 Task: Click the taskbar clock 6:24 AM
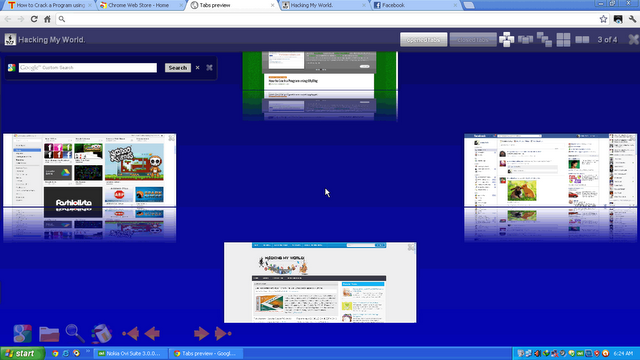click(623, 353)
